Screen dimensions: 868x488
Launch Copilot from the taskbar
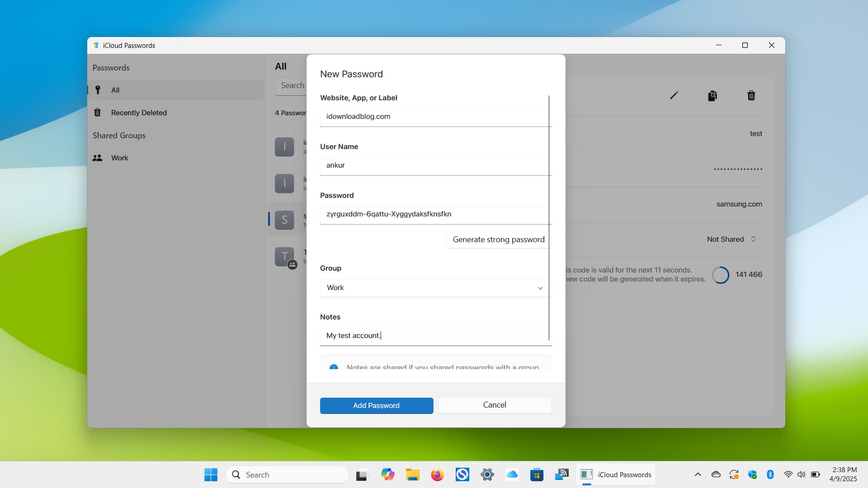[x=387, y=474]
